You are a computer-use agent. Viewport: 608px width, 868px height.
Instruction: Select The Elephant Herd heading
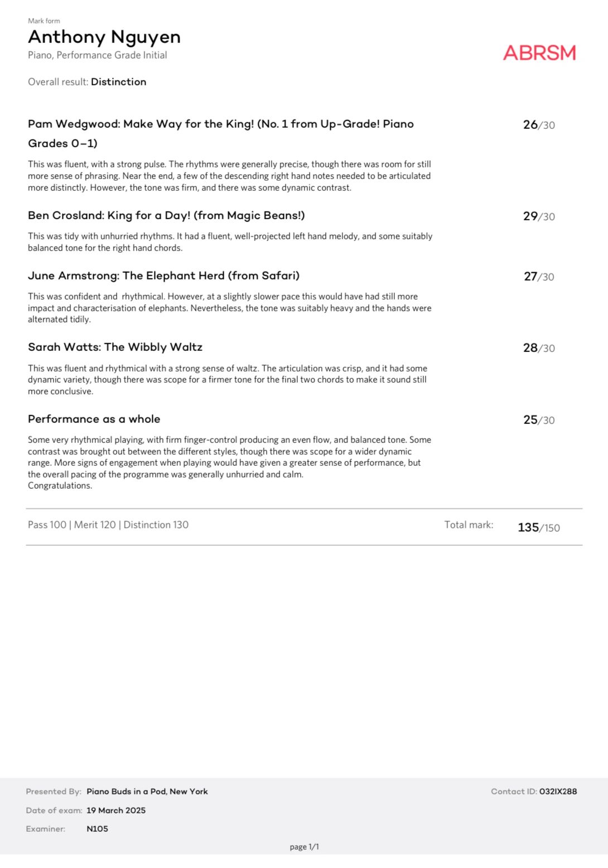163,276
